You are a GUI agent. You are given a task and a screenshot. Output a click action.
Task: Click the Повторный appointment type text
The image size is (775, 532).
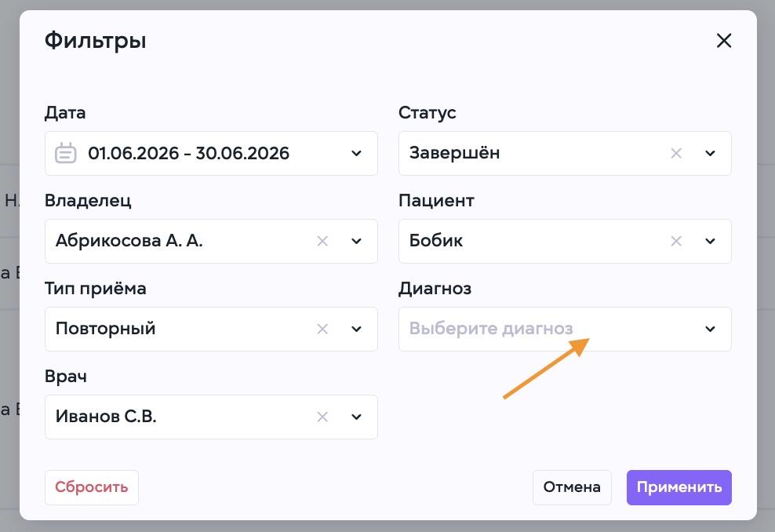coord(105,329)
